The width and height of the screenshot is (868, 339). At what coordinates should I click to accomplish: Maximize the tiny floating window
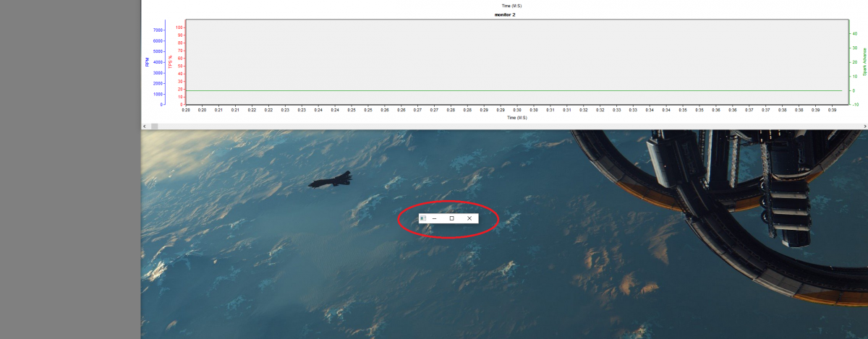click(451, 218)
